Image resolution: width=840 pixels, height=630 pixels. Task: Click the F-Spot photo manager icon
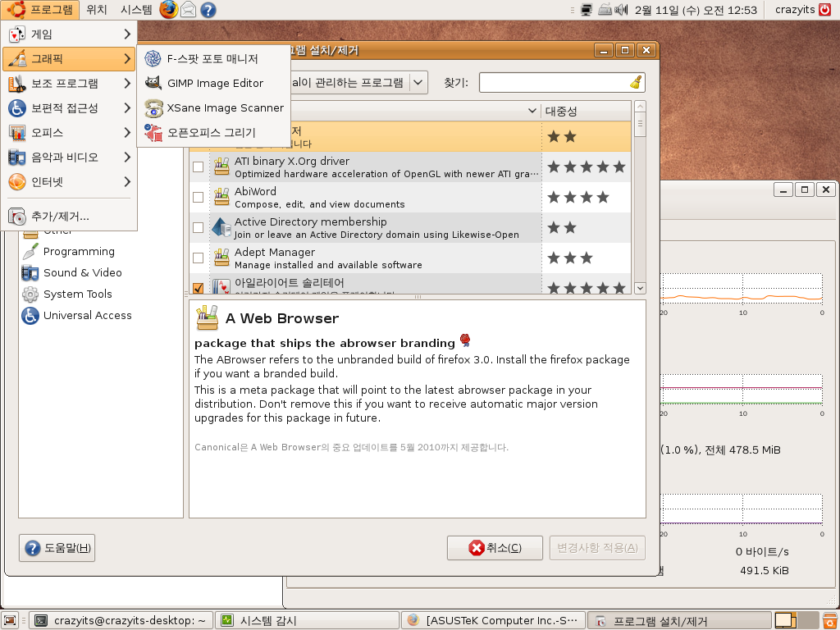point(153,58)
